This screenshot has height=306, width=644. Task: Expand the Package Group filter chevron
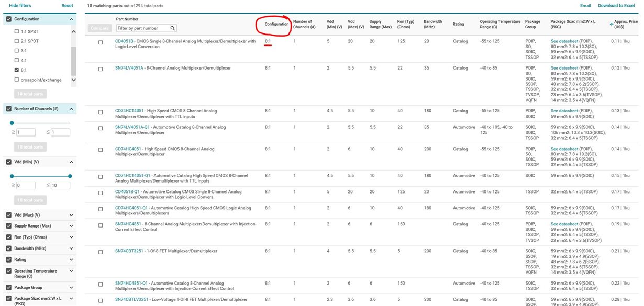point(71,287)
